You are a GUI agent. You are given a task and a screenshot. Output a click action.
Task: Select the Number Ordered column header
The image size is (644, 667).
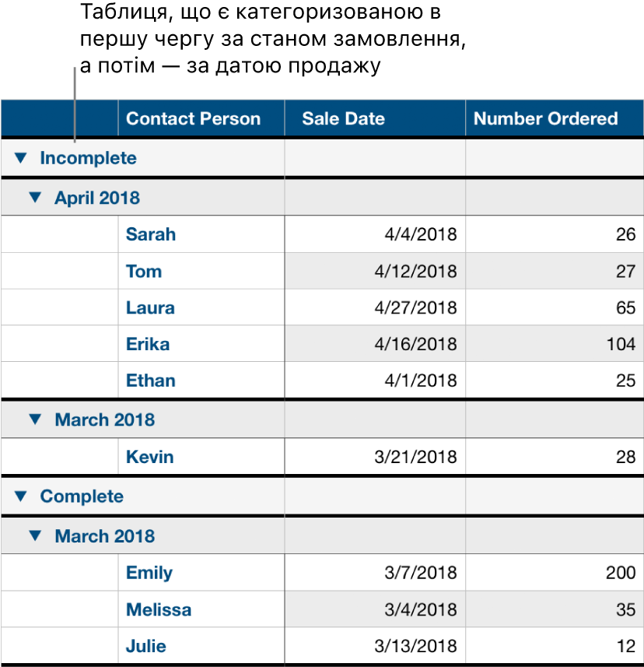point(545,119)
